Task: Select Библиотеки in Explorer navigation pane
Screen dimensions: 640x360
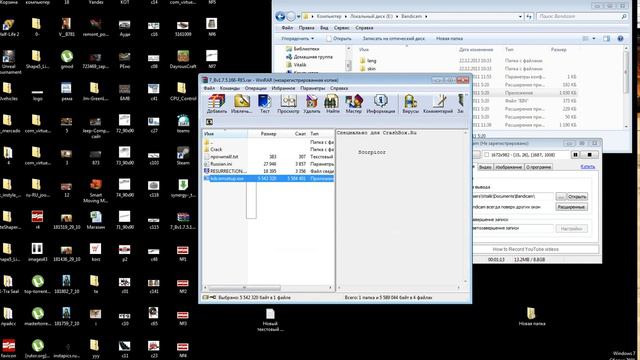Action: click(302, 49)
